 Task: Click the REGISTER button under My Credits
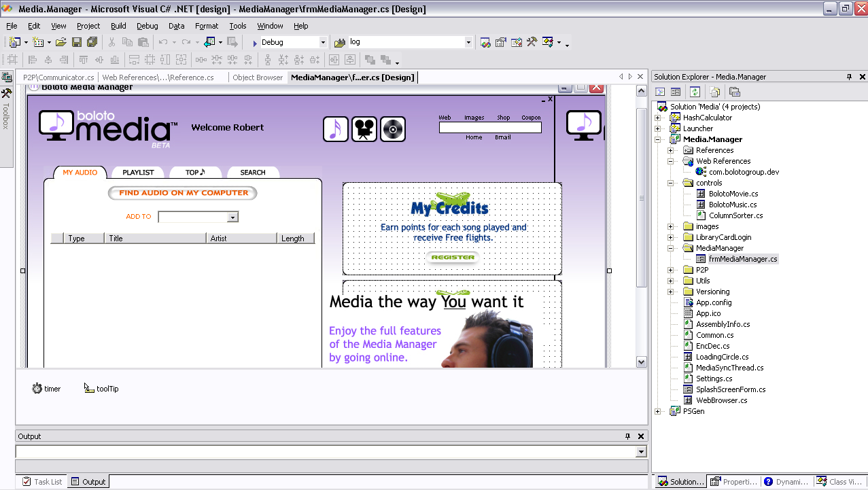(x=453, y=258)
